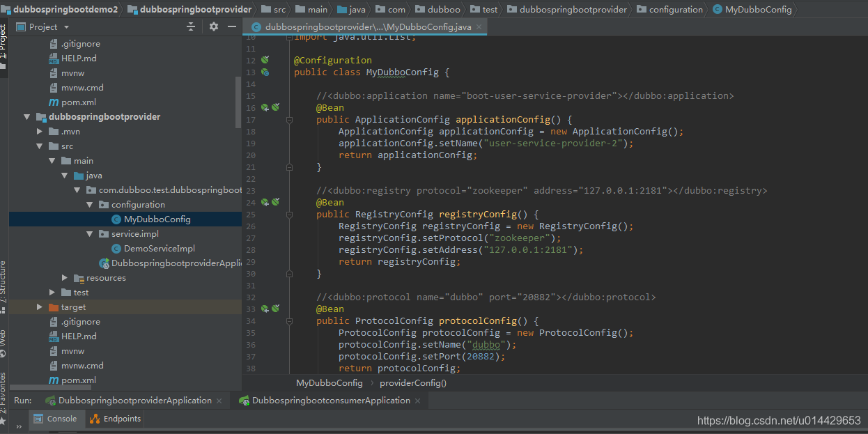Collapse the dubbospringbootprovider module node

[27, 117]
